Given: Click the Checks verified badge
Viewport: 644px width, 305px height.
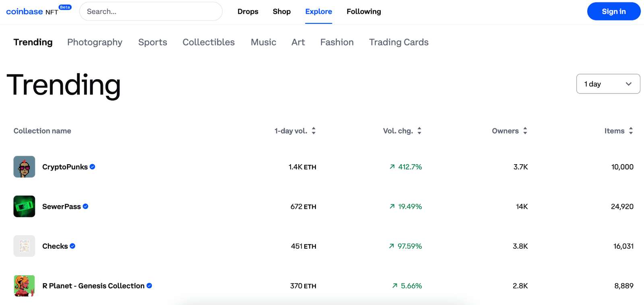Looking at the screenshot, I should 72,246.
